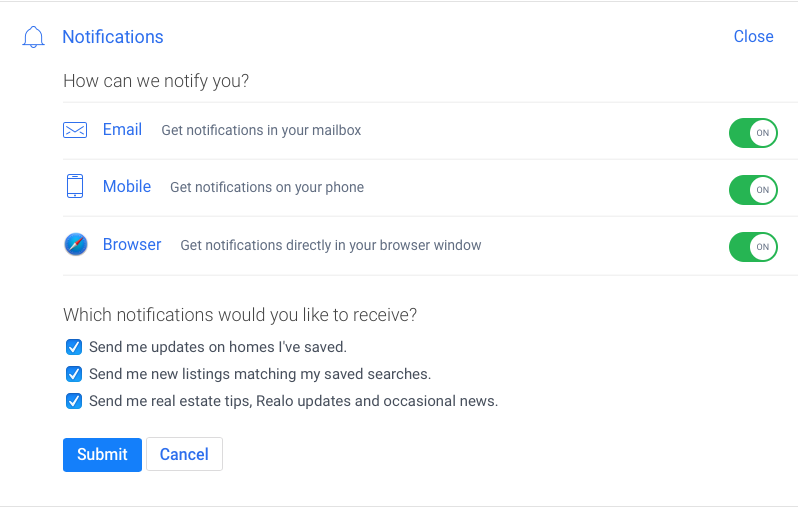The image size is (798, 508).
Task: Switch off Browser notifications toggle
Action: pos(753,247)
